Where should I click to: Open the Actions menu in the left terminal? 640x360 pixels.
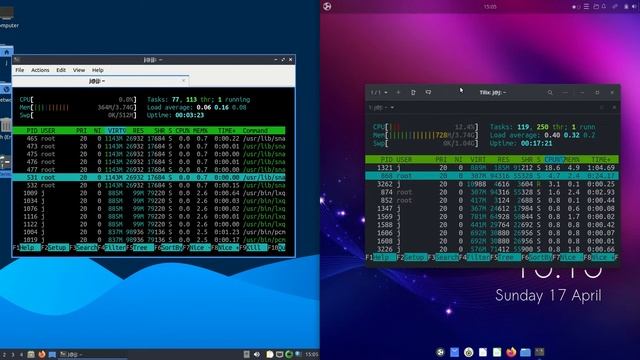[40, 70]
